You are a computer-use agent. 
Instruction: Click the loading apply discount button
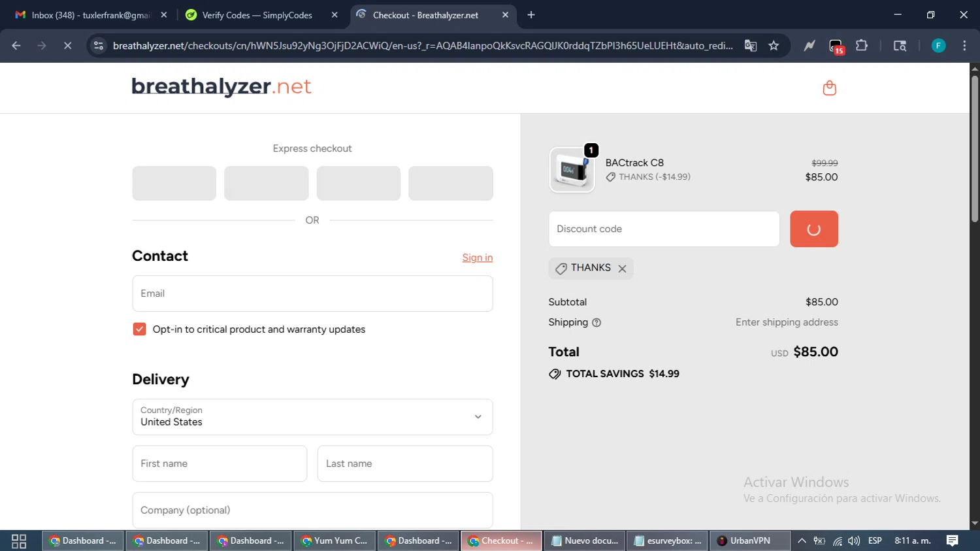pos(813,229)
